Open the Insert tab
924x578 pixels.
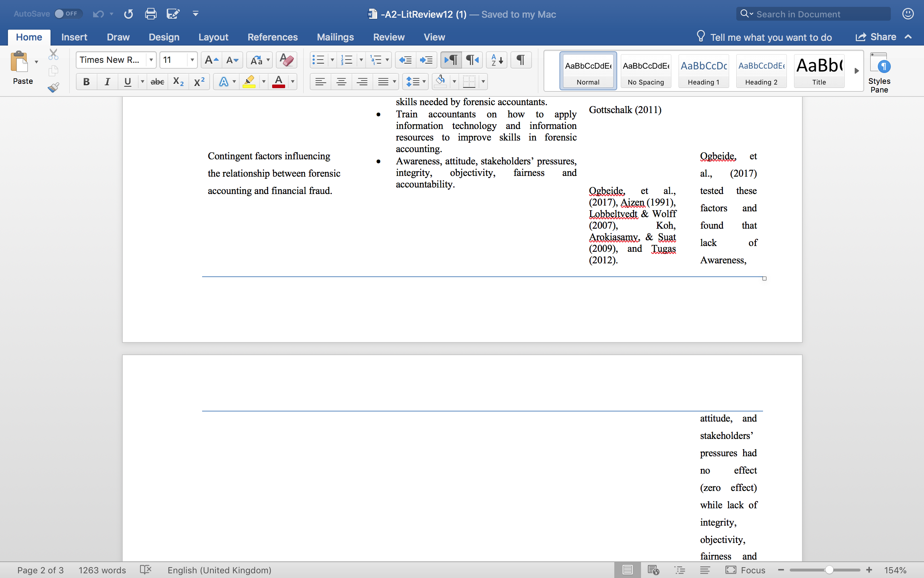point(74,37)
